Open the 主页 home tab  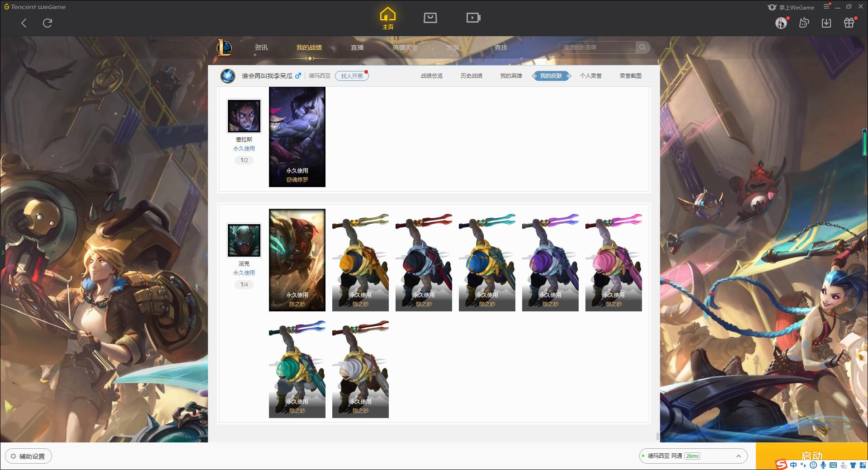click(x=388, y=19)
